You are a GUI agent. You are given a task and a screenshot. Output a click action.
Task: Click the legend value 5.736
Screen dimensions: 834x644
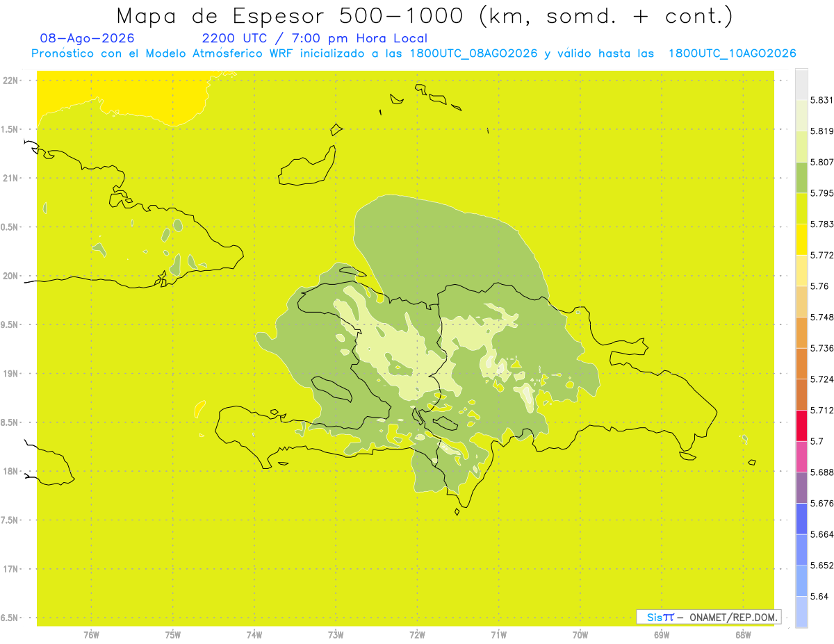821,348
